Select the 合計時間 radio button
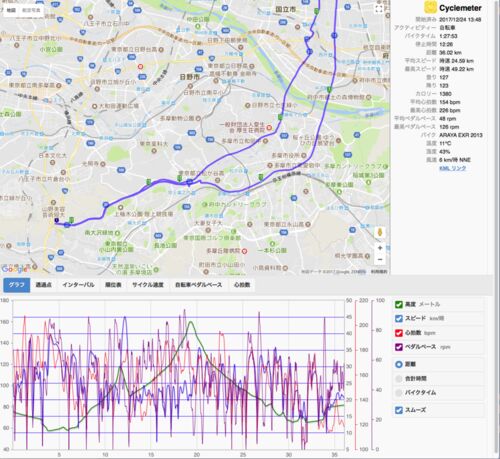Viewport: 500px width, 459px height. 399,379
